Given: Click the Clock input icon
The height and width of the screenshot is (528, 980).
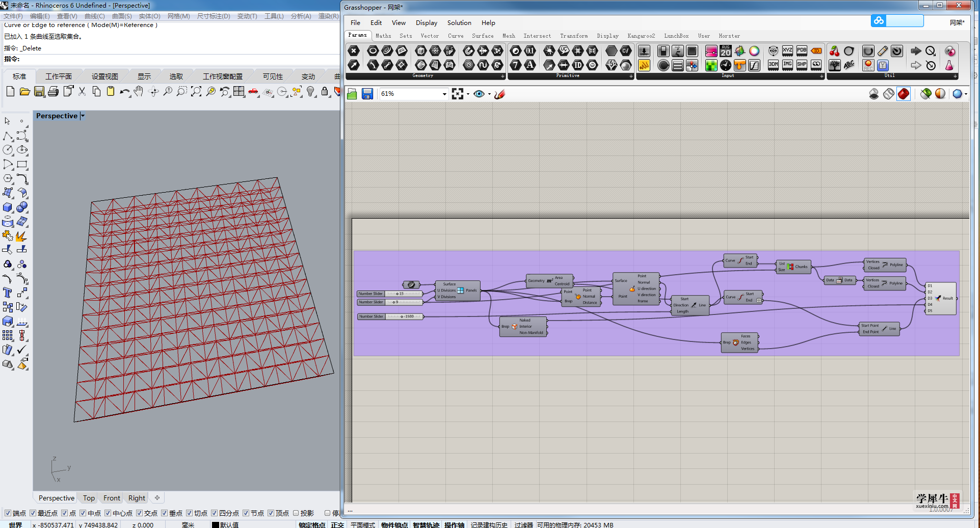Looking at the screenshot, I should (726, 65).
